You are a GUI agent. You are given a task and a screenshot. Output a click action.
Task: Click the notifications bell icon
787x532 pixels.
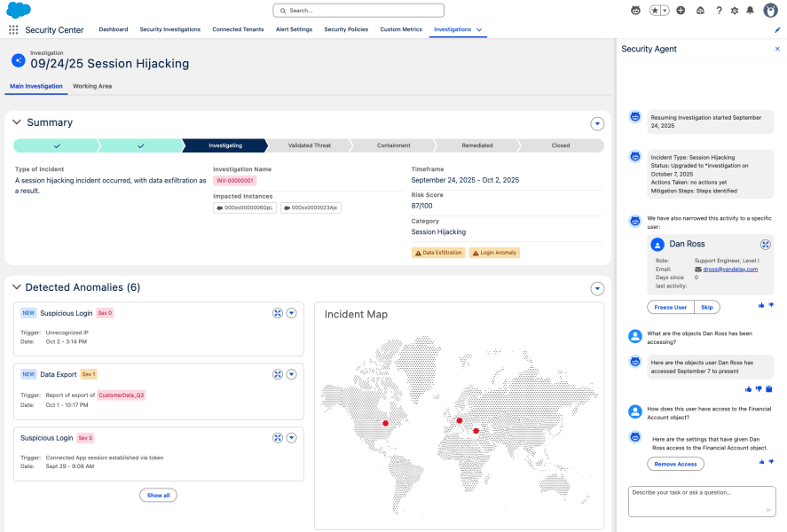click(x=750, y=11)
